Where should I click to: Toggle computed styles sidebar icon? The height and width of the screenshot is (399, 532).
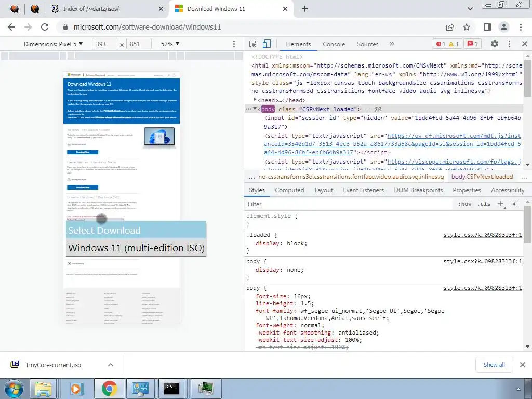(x=515, y=204)
